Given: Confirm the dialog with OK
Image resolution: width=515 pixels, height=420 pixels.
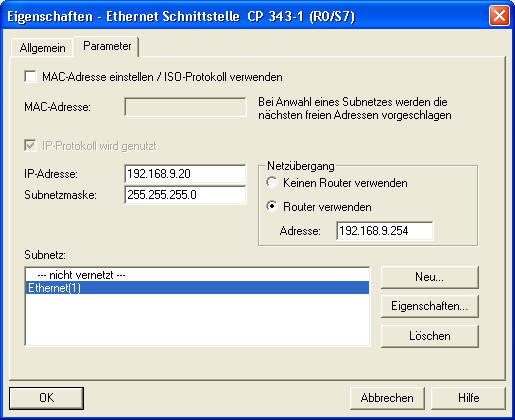Looking at the screenshot, I should 46,398.
